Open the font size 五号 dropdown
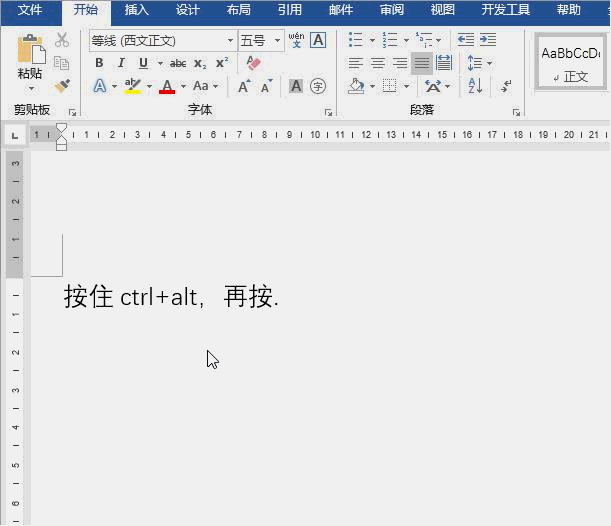The image size is (611, 526). [277, 41]
